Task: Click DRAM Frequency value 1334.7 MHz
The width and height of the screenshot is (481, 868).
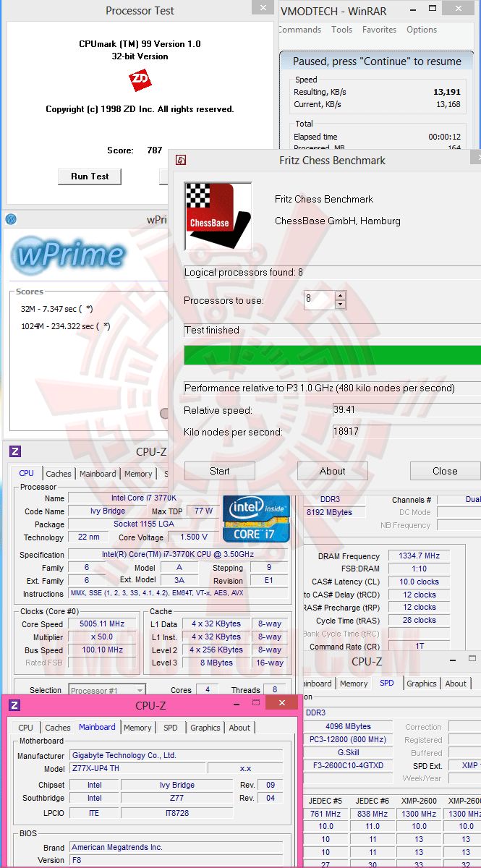Action: [x=419, y=556]
